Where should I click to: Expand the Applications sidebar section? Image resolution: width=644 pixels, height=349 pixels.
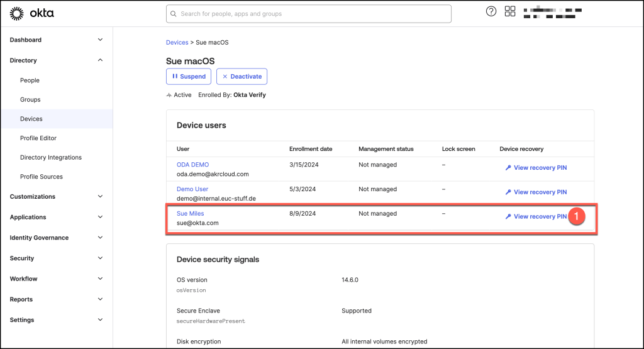(100, 217)
